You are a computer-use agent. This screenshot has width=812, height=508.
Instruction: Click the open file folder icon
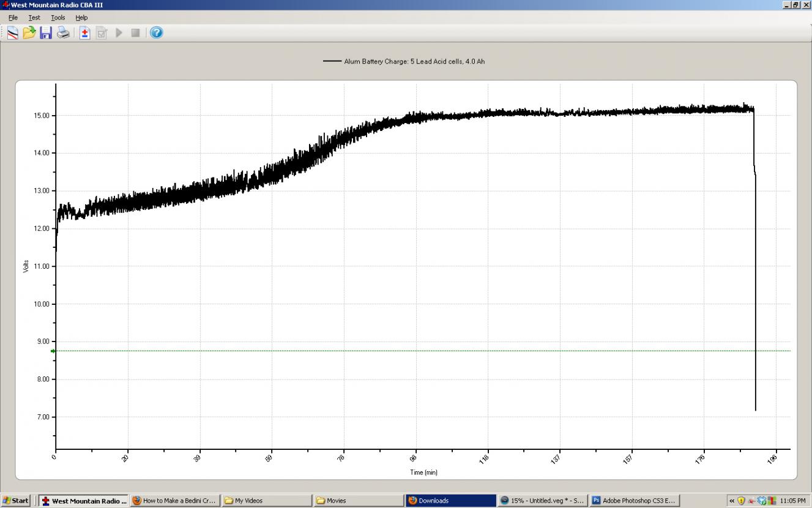tap(29, 33)
